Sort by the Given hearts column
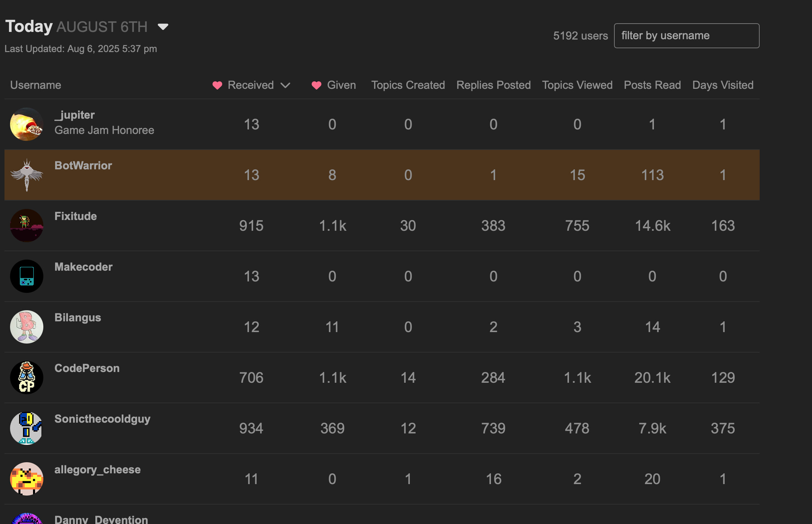Screen dimensions: 812x524 (x=334, y=85)
